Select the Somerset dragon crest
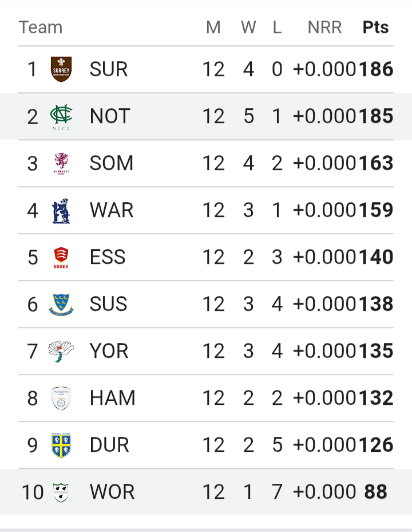The width and height of the screenshot is (412, 532). click(61, 164)
